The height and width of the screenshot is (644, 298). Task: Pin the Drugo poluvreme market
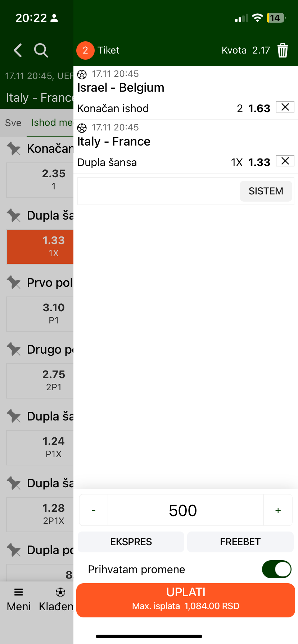[14, 349]
